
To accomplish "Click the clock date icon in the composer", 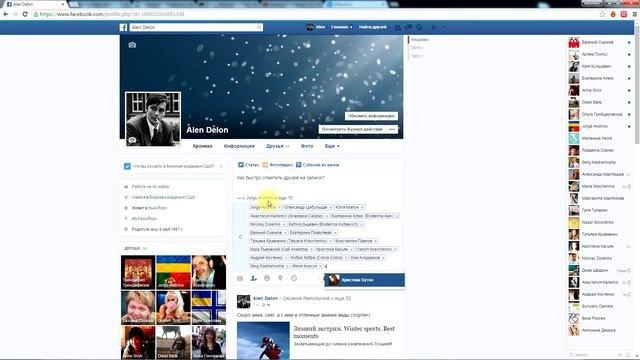I will tap(294, 278).
